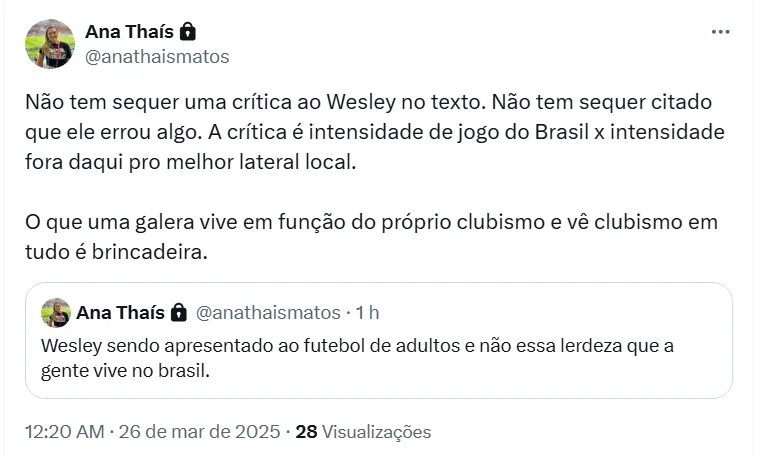Click the @anathaismatos handle in the quoted post
This screenshot has height=456, width=771.
click(267, 313)
